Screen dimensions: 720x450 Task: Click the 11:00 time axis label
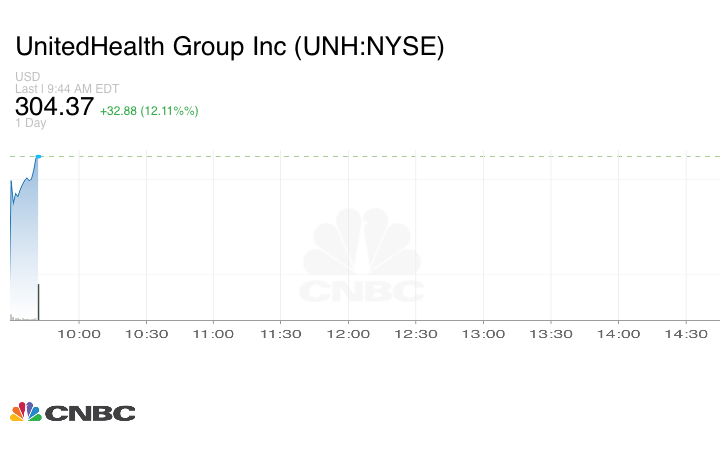click(214, 334)
